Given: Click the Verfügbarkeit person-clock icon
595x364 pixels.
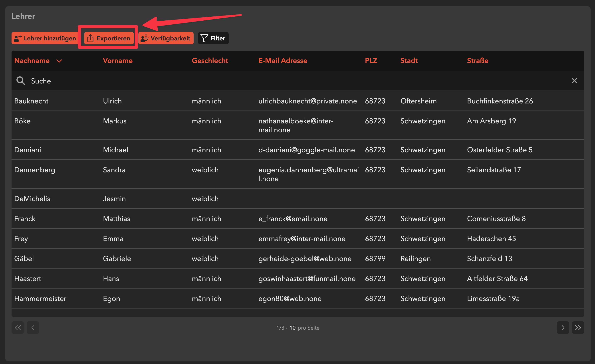Looking at the screenshot, I should tap(144, 38).
